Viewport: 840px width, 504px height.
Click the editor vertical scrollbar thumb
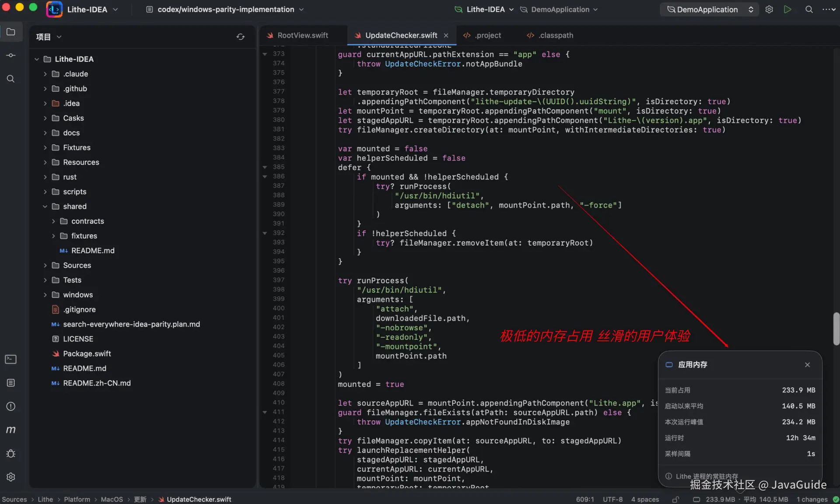(836, 329)
